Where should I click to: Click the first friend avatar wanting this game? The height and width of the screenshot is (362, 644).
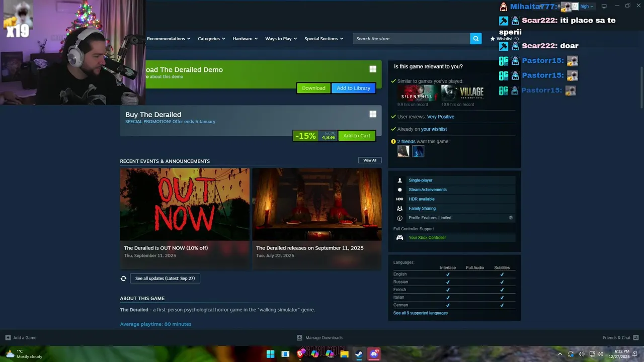[404, 151]
